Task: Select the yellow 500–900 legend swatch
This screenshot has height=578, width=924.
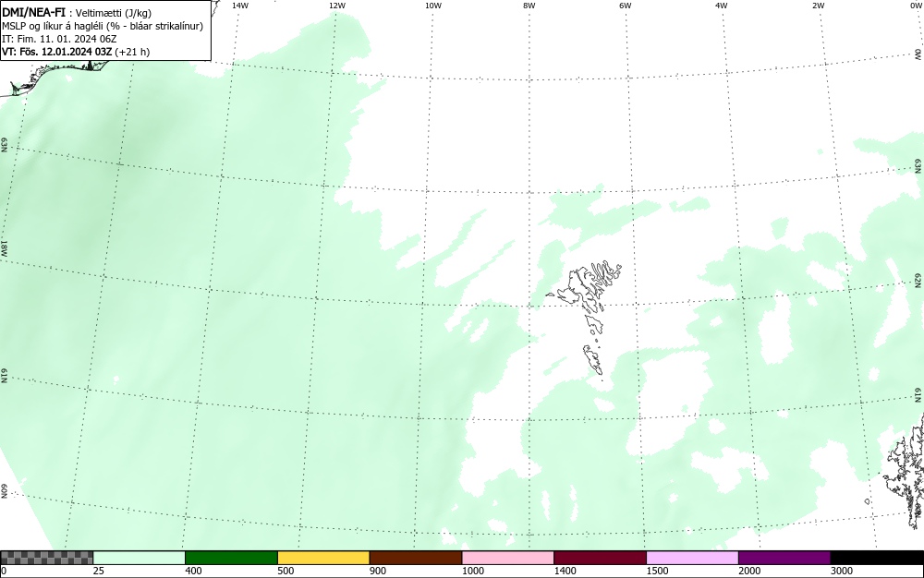Action: tap(323, 558)
